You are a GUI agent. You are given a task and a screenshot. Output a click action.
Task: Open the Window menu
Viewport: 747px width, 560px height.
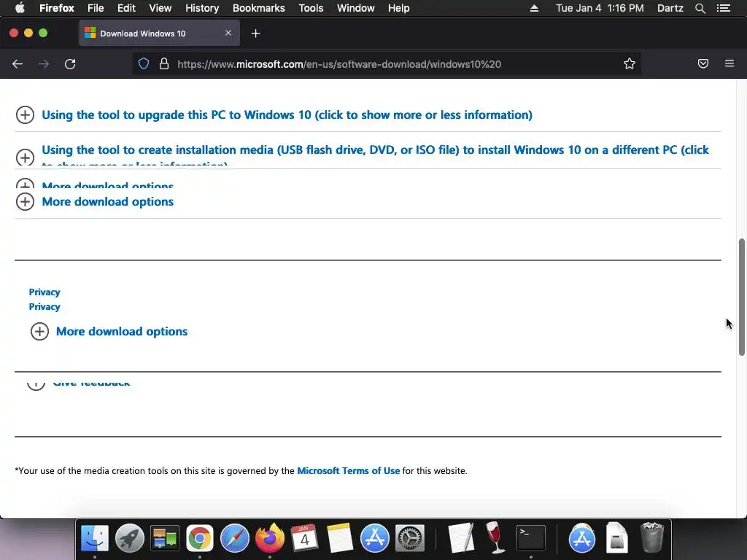pyautogui.click(x=356, y=8)
